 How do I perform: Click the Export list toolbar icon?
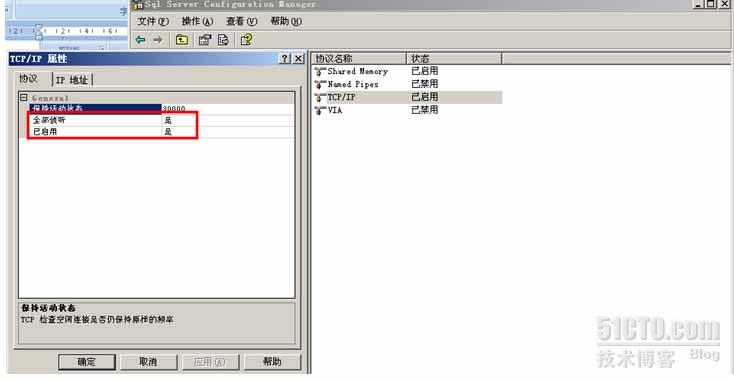pyautogui.click(x=223, y=40)
